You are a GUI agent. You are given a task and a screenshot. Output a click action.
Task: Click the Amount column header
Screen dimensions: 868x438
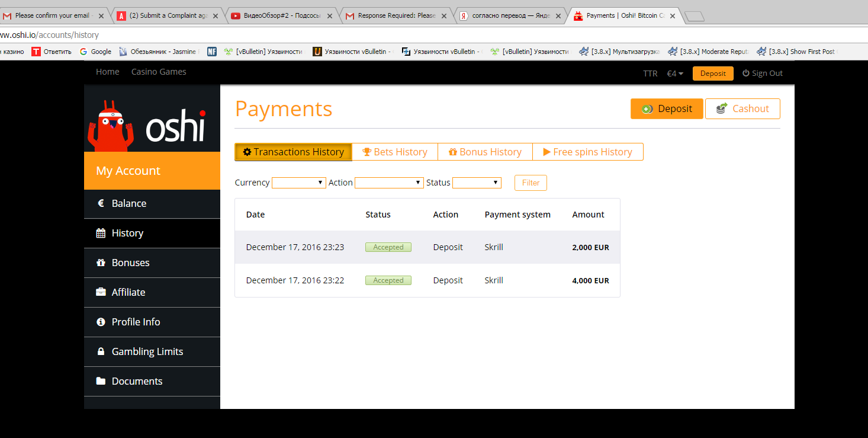[x=588, y=215]
